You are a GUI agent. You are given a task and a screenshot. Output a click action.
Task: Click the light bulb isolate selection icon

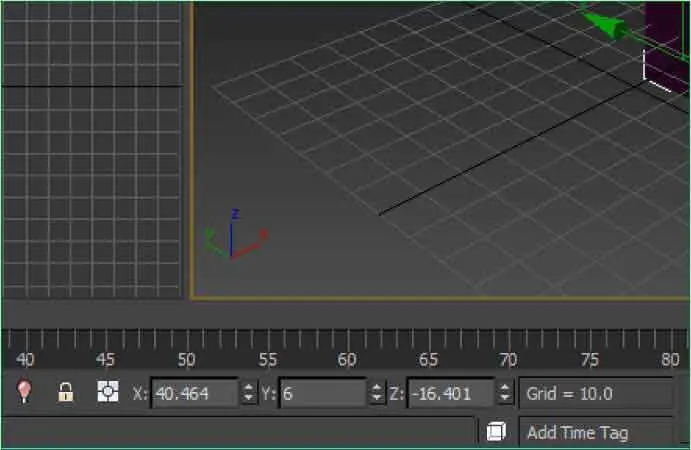(24, 391)
